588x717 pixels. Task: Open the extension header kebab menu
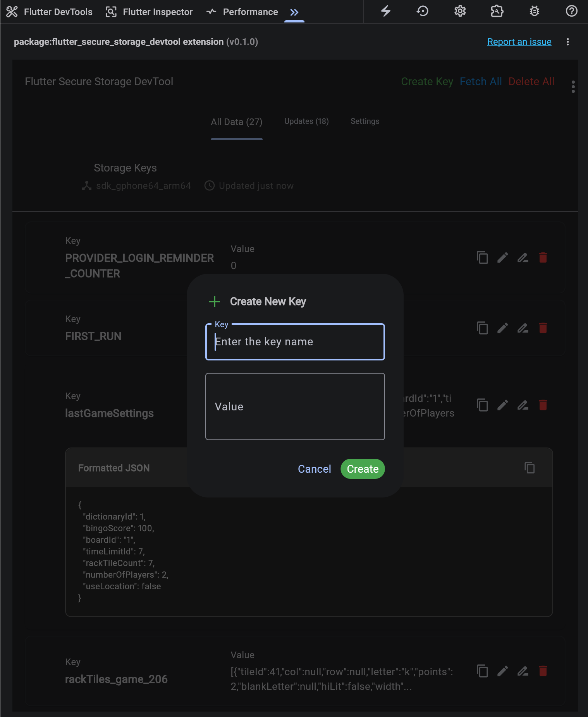point(568,42)
